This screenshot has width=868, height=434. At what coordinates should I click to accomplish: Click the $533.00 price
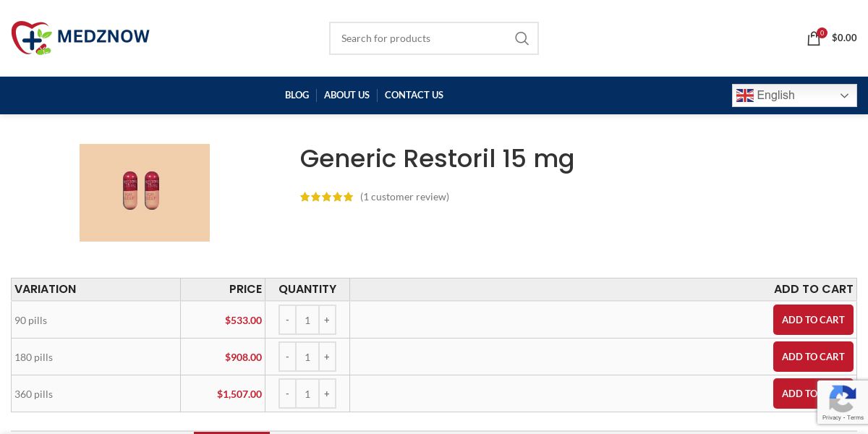pyautogui.click(x=243, y=320)
